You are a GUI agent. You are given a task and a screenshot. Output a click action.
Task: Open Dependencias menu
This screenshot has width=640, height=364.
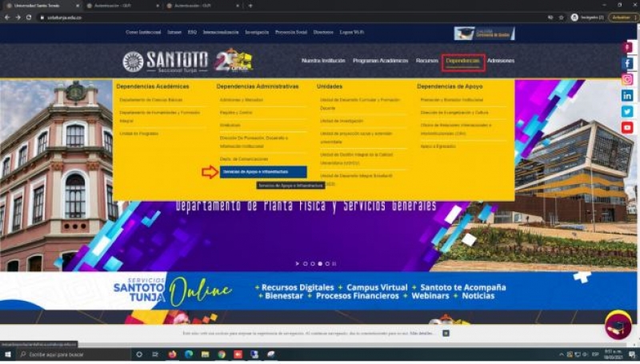[463, 62]
